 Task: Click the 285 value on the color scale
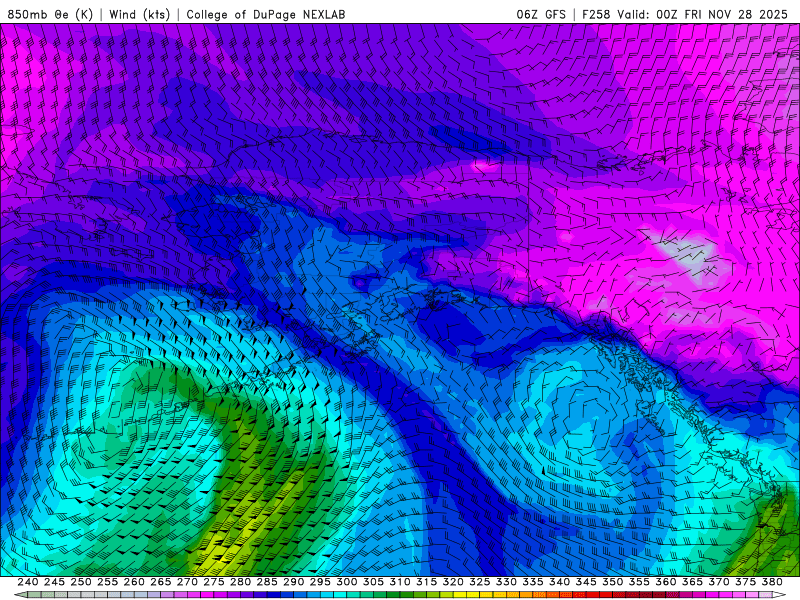click(x=267, y=582)
